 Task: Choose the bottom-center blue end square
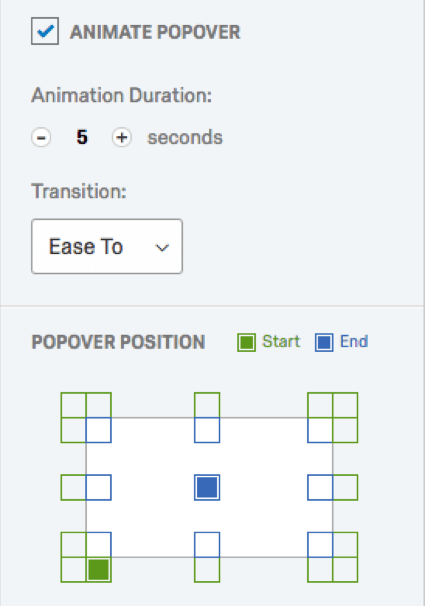click(207, 545)
